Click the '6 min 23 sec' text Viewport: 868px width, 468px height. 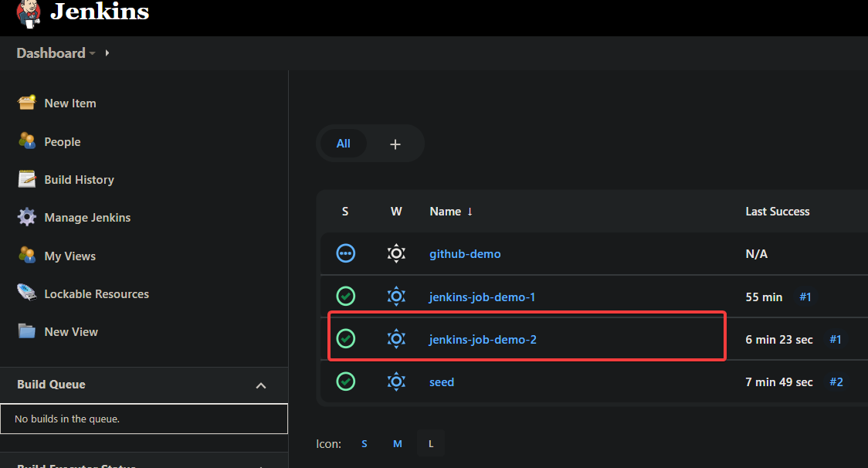(x=779, y=340)
